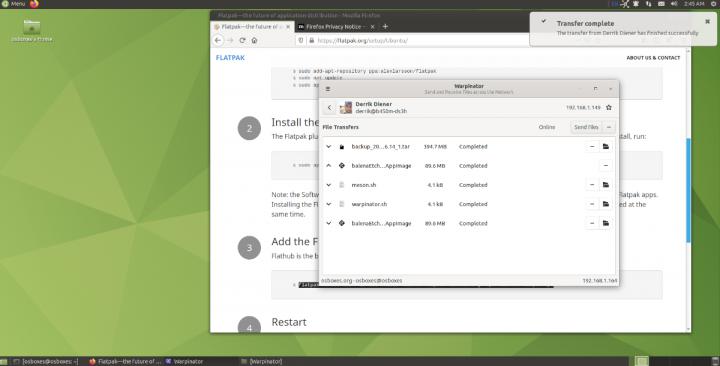The height and width of the screenshot is (366, 720).
Task: Open Warpinator hamburger menu
Action: click(328, 89)
